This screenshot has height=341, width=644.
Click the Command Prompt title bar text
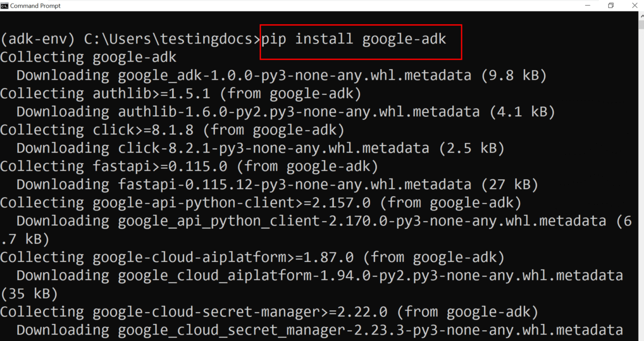click(35, 5)
